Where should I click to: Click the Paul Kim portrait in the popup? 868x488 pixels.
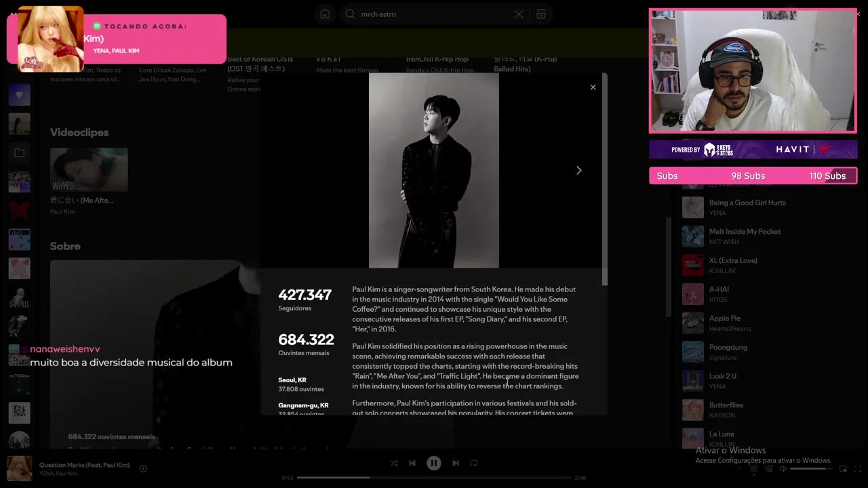434,170
